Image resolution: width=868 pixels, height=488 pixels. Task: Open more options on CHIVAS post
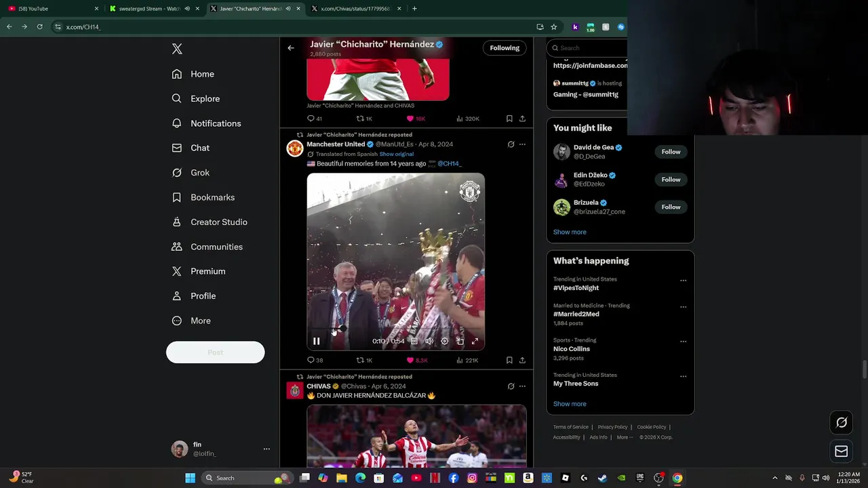point(522,386)
